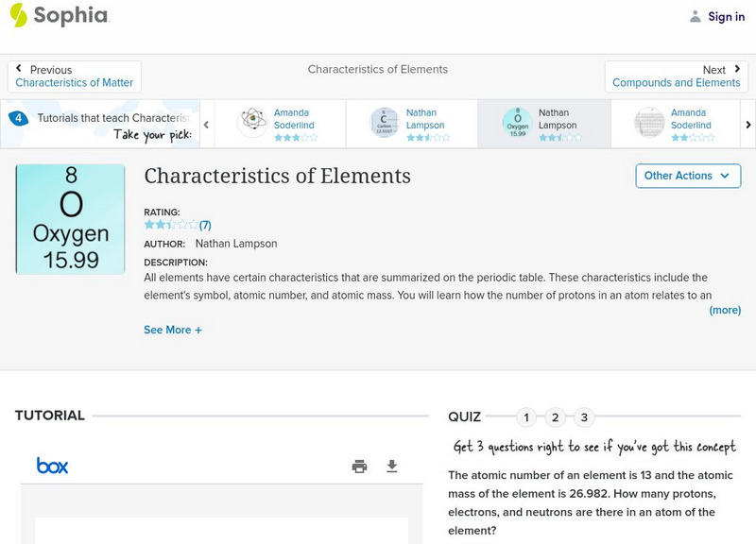Go to Next: Compounds and Elements
The height and width of the screenshot is (544, 756).
pos(676,76)
